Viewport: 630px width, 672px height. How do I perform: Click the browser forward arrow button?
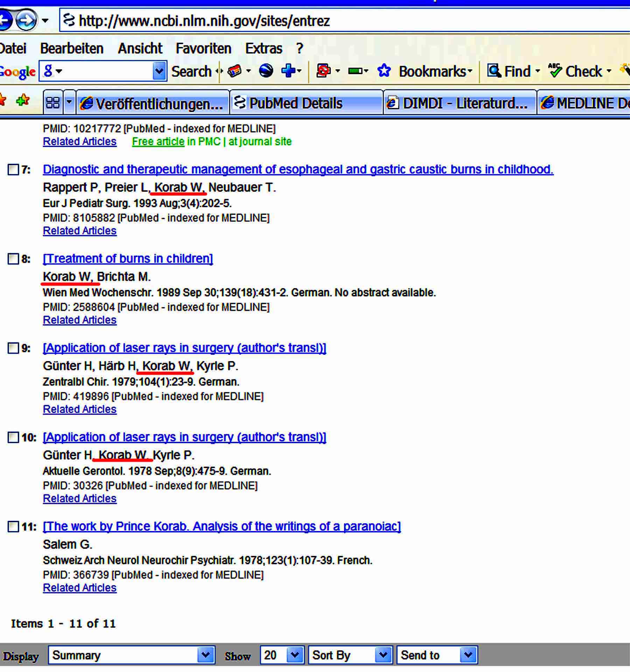click(27, 21)
